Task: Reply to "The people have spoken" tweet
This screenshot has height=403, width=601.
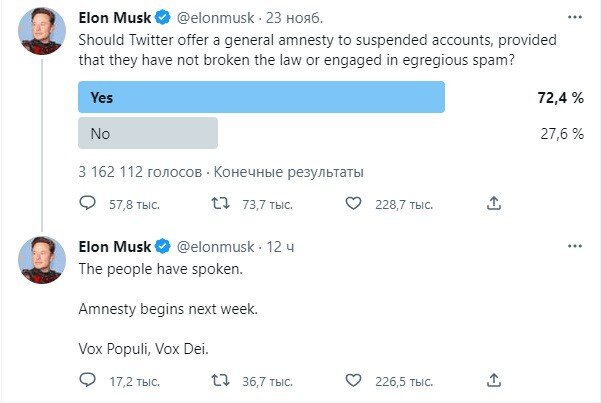Action: tap(87, 380)
